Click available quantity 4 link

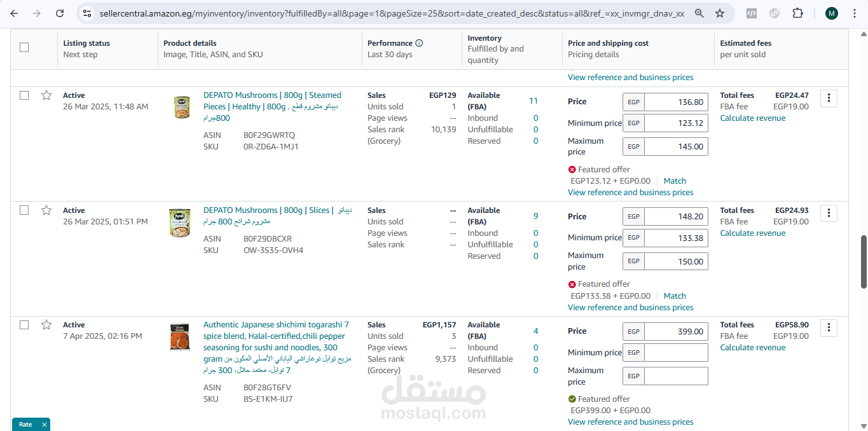tap(536, 331)
